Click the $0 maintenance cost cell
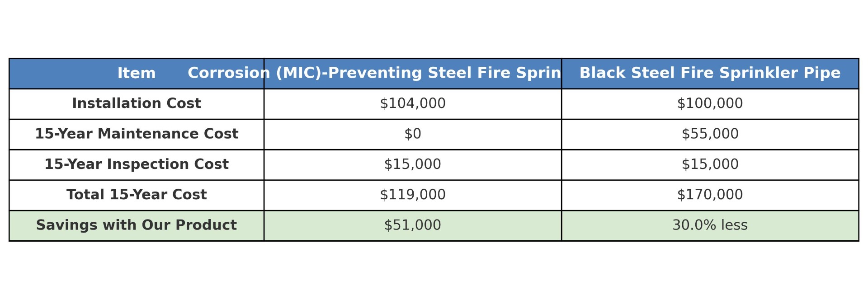This screenshot has width=868, height=299. [x=413, y=134]
